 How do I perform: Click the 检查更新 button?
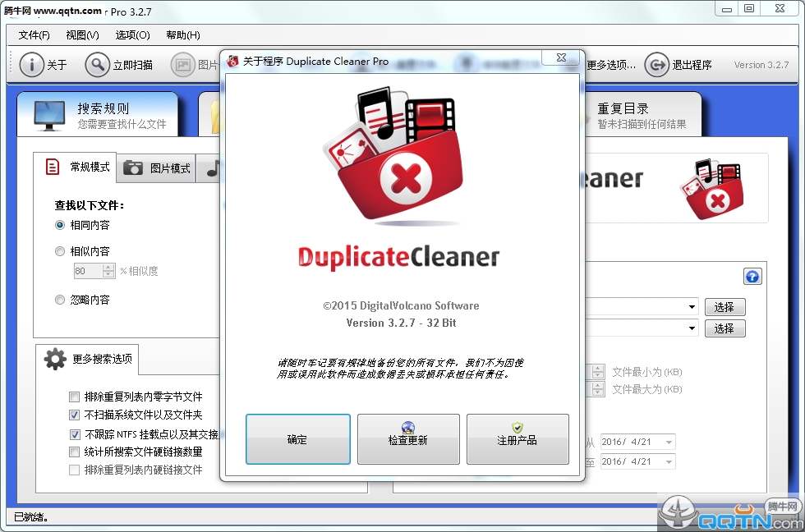pyautogui.click(x=408, y=439)
